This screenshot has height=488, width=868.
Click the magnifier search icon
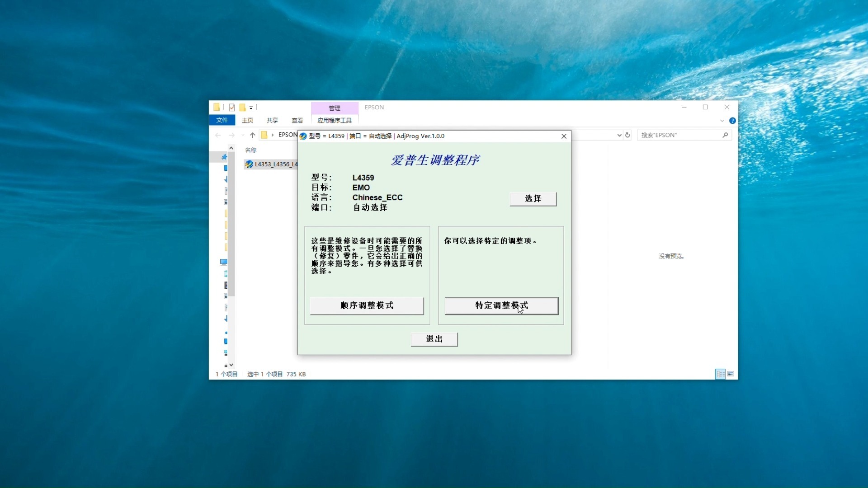(725, 135)
